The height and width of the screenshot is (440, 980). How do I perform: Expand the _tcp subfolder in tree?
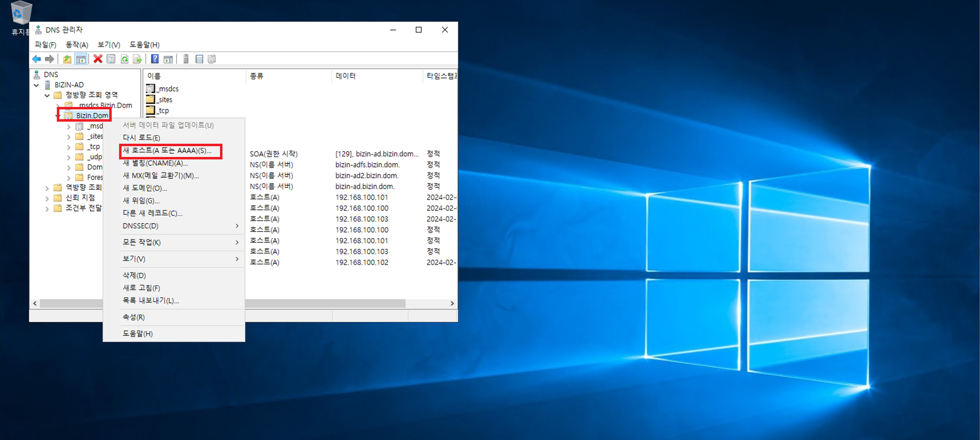(69, 147)
